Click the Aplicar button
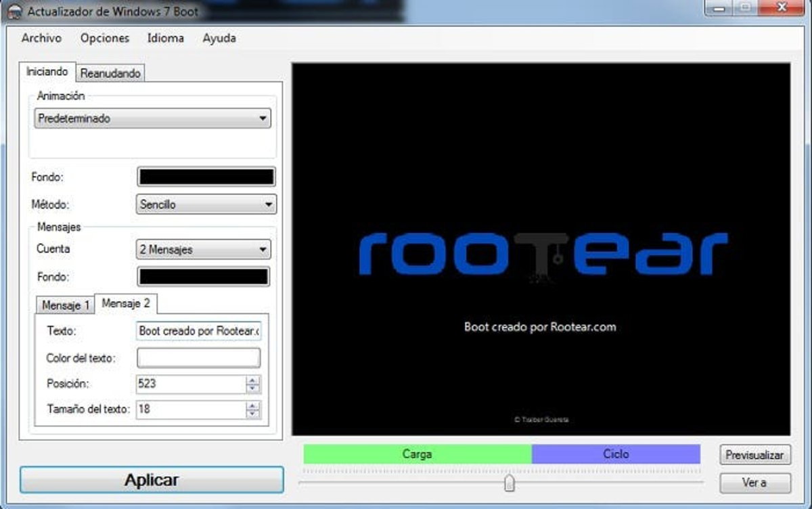 click(x=152, y=480)
